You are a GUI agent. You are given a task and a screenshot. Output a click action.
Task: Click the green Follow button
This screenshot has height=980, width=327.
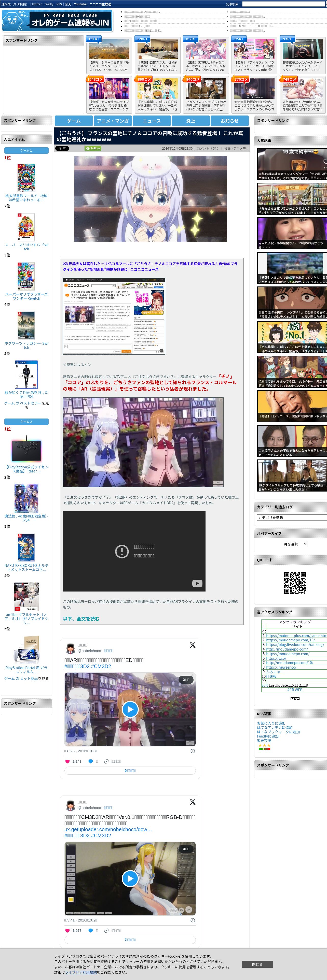point(93,148)
